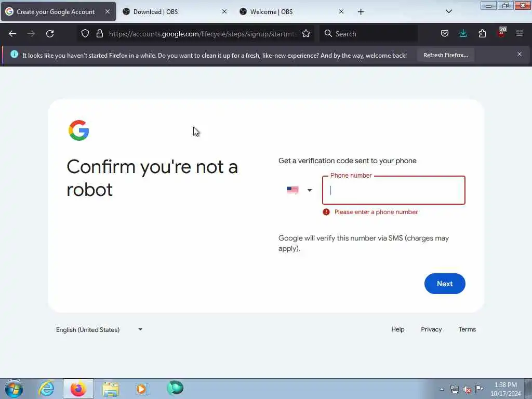Go back using the back arrow
Viewport: 532px width, 399px height.
click(12, 34)
